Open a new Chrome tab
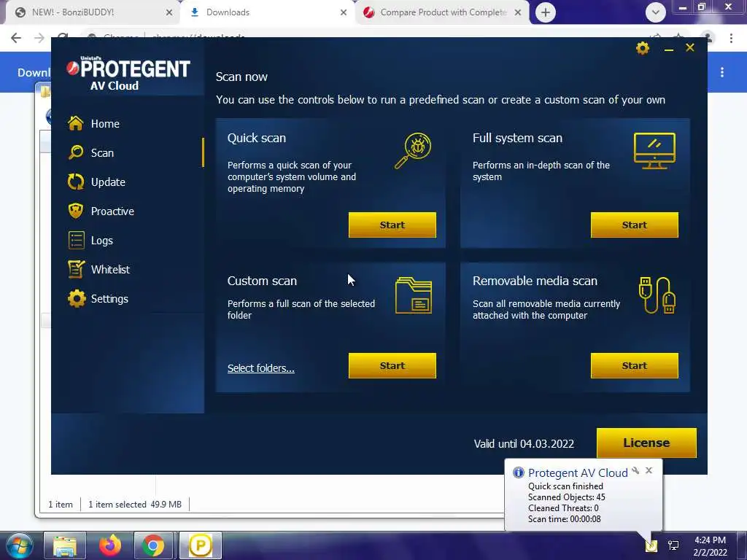The image size is (747, 560). 546,12
